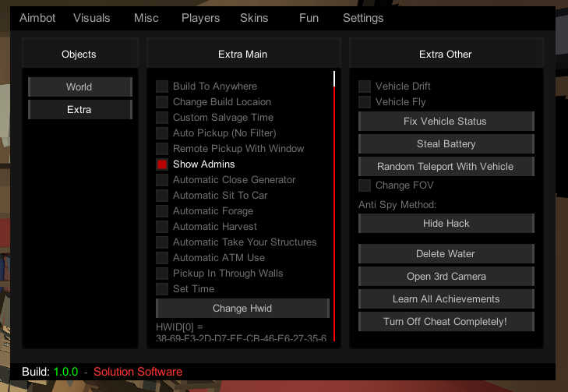
Task: Enable Build To Anywhere checkbox
Action: 162,87
